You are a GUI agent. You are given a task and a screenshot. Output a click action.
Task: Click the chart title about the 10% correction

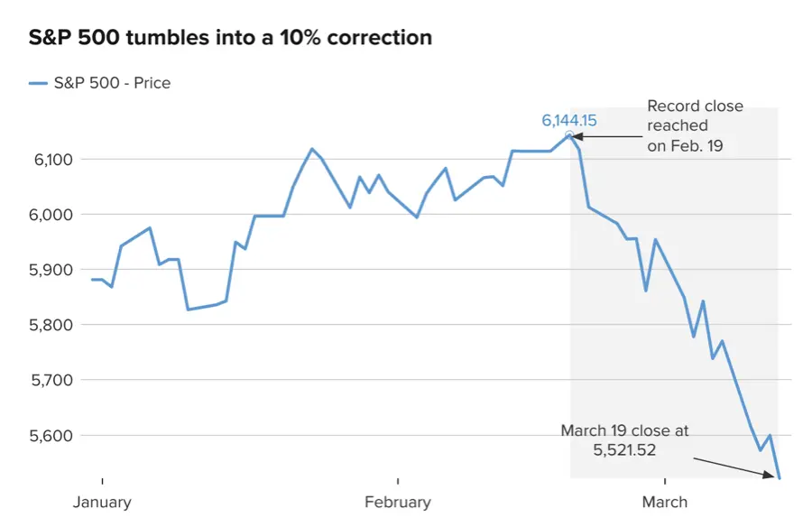pyautogui.click(x=230, y=38)
